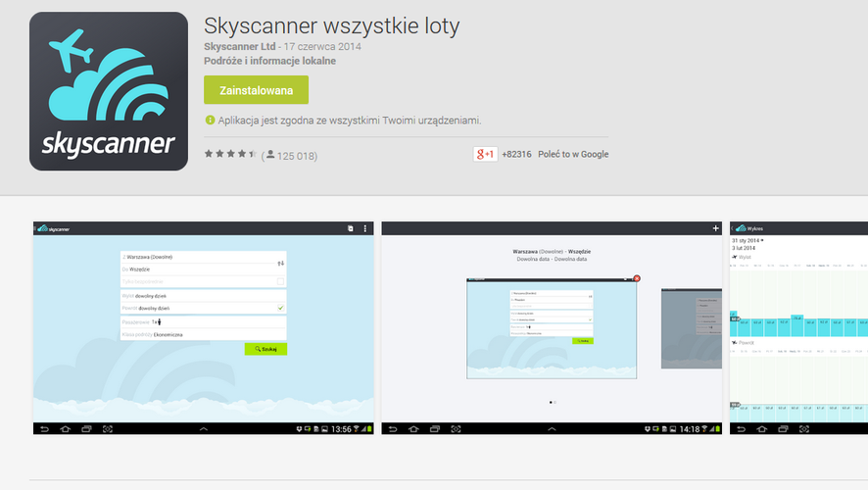Click the plus icon in second screenshot header
Screen dimensions: 868x490
[x=715, y=228]
